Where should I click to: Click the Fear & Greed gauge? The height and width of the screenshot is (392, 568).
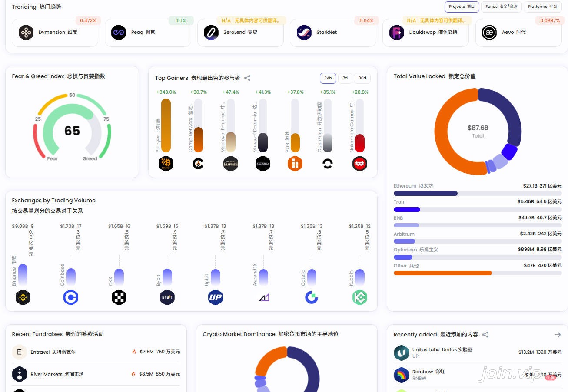click(72, 127)
